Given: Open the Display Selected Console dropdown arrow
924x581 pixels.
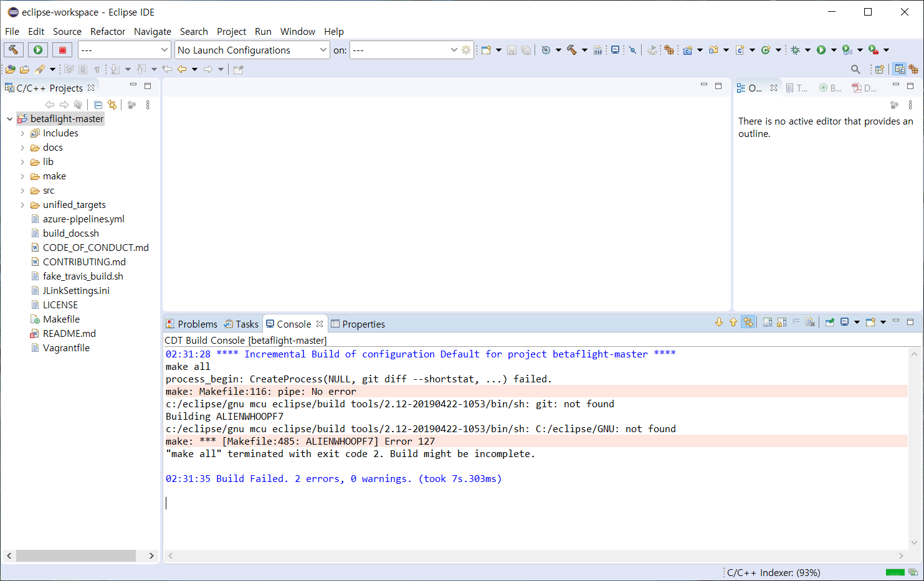Looking at the screenshot, I should point(857,322).
